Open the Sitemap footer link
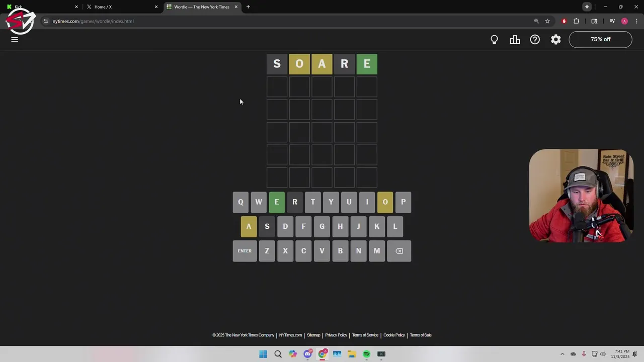The width and height of the screenshot is (644, 362). 313,335
